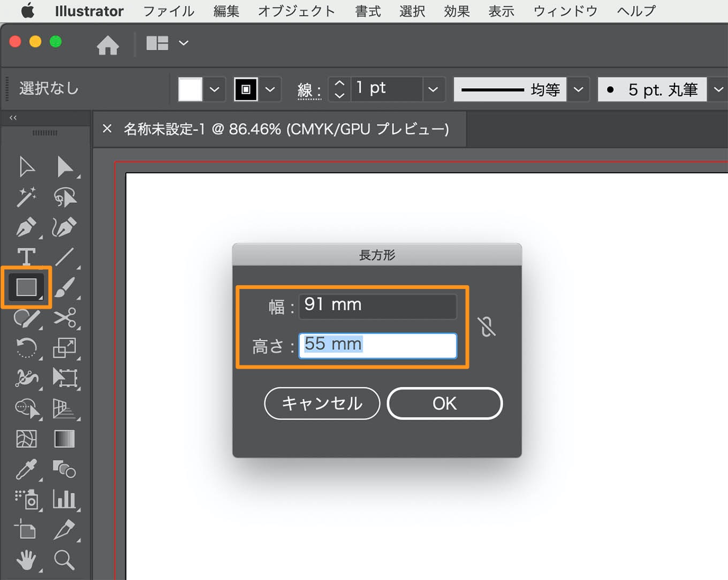Select the Lasso tool

click(x=65, y=197)
